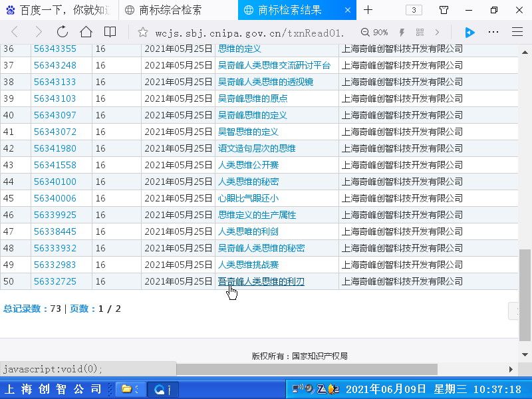Open reading mode book icon

click(110, 32)
